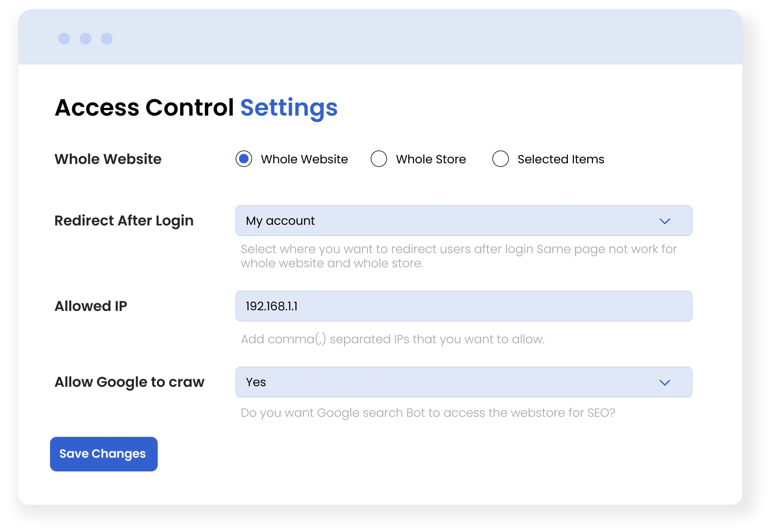Click the Selected Items option label

pos(561,159)
